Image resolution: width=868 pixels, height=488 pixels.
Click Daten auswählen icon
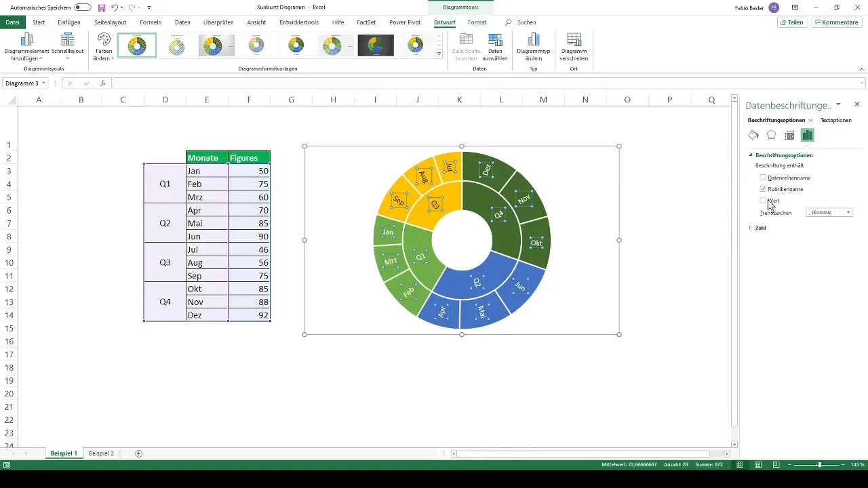click(x=496, y=47)
